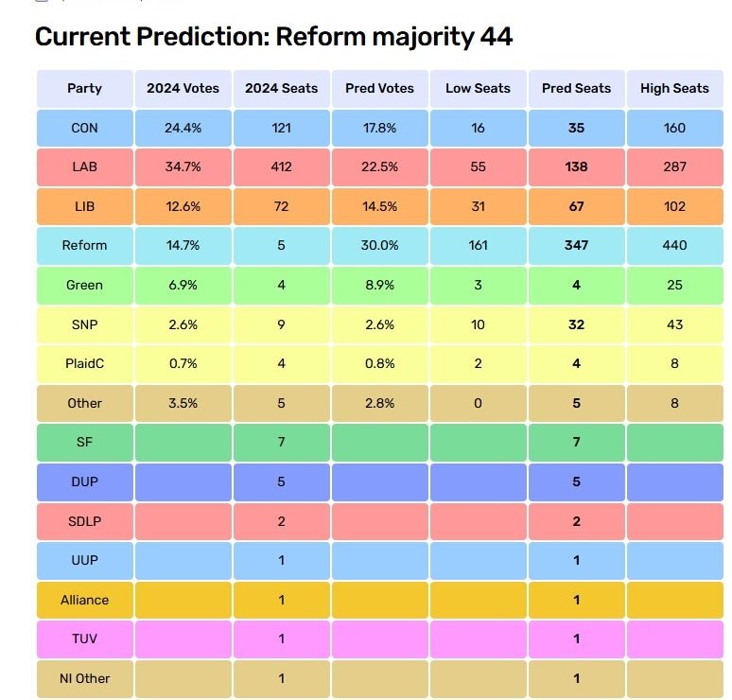Click the Current Prediction heading text
This screenshot has width=732, height=700.
[x=273, y=37]
